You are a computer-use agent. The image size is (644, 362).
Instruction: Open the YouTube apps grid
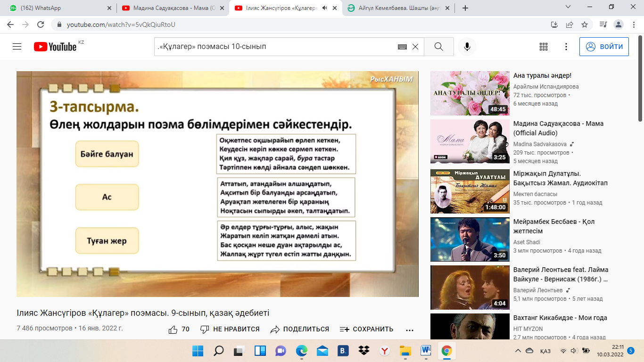pos(543,47)
